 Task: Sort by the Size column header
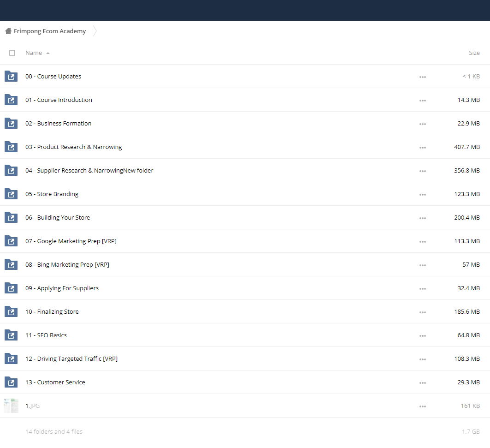(x=474, y=53)
